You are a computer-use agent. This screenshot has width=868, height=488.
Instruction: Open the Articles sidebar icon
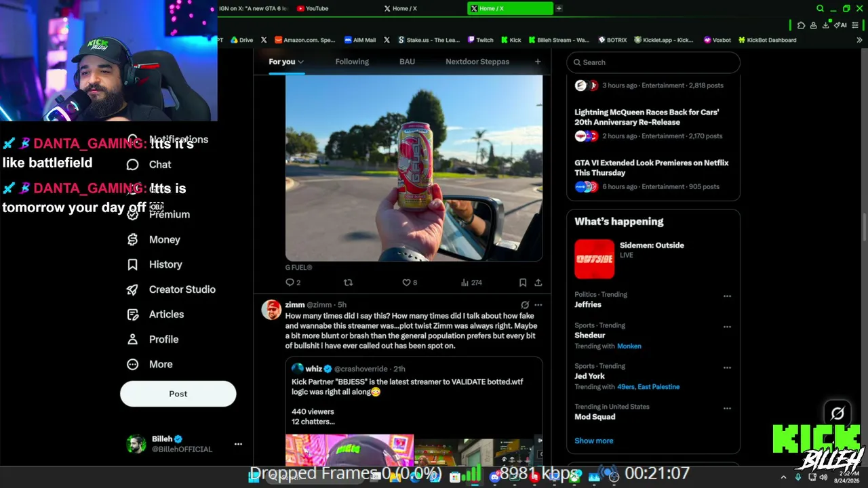pyautogui.click(x=133, y=314)
